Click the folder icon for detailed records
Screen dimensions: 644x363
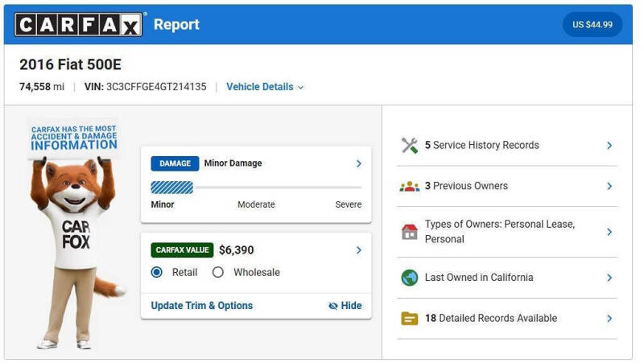coord(410,319)
